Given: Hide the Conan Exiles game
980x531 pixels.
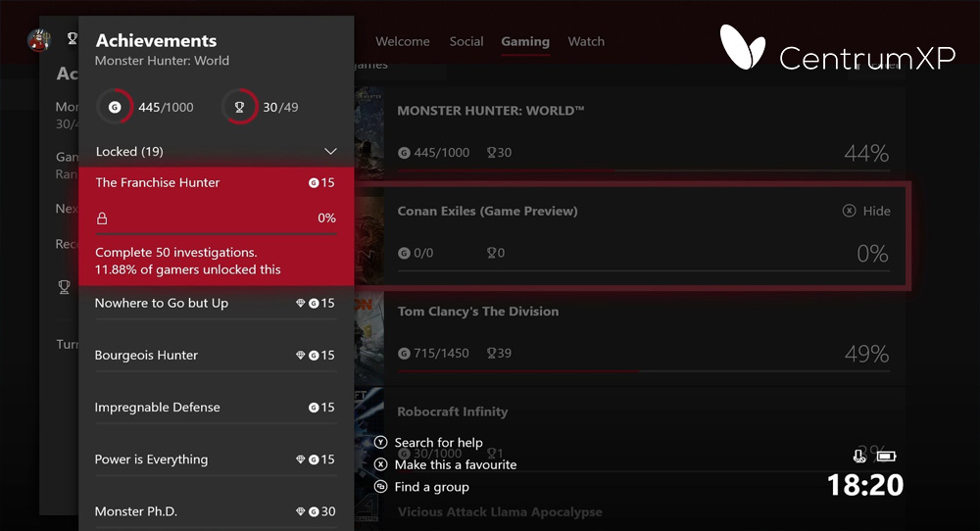Looking at the screenshot, I should [866, 211].
